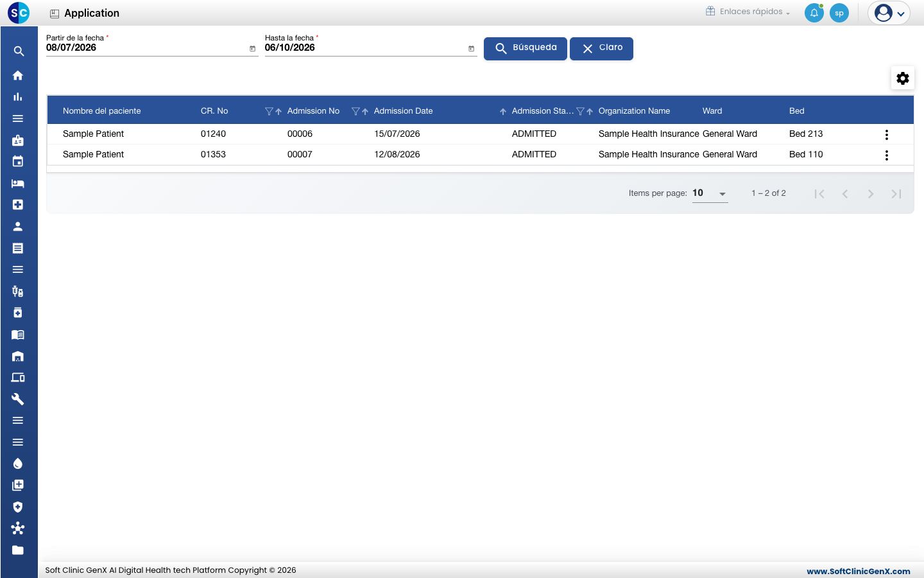Open the ID badge icon in sidebar
Viewport: 924px width, 578px height.
(18, 140)
